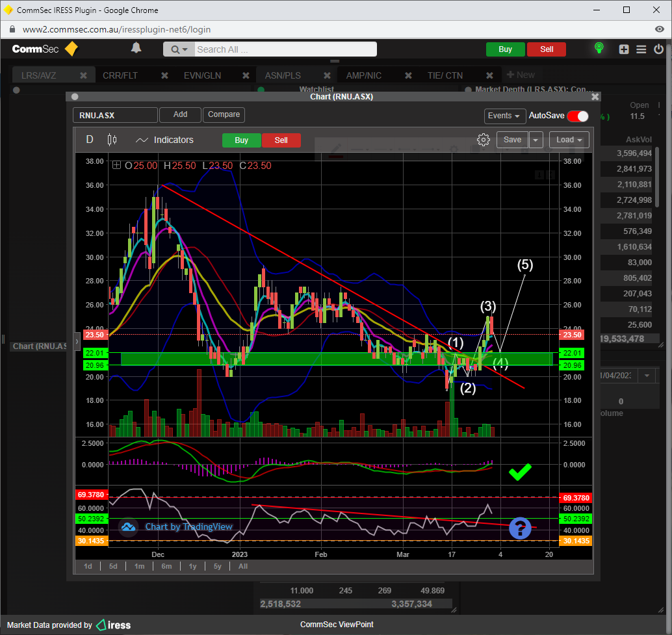
Task: Open the hamburger menu in header
Action: (641, 49)
